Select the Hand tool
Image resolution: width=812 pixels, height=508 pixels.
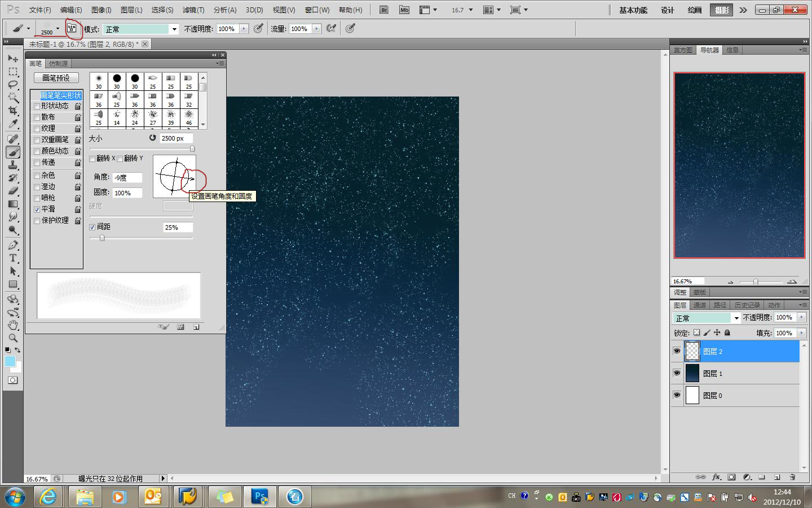tap(13, 325)
